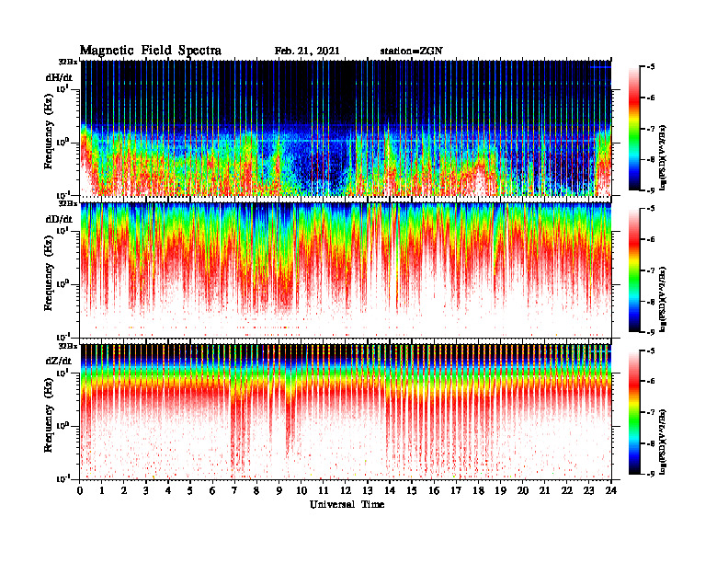Click the dD/dt spectrogram plot area

click(x=346, y=270)
